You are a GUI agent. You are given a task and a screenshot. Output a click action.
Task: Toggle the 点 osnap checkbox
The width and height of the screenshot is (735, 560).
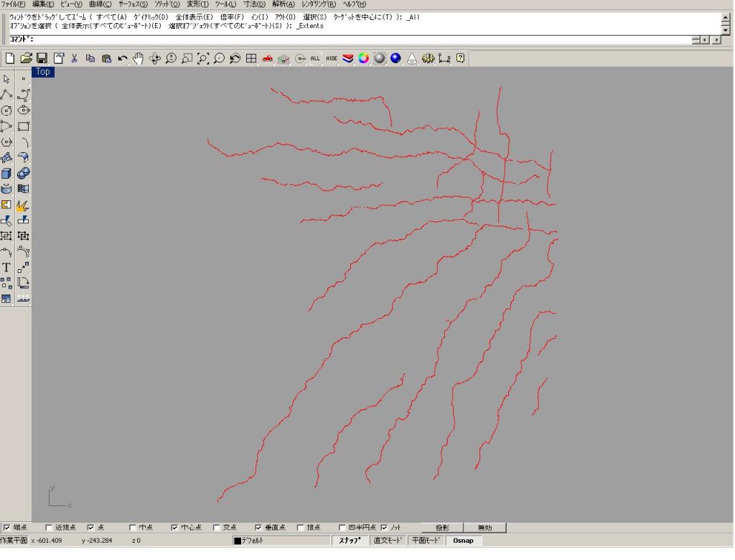coord(90,528)
